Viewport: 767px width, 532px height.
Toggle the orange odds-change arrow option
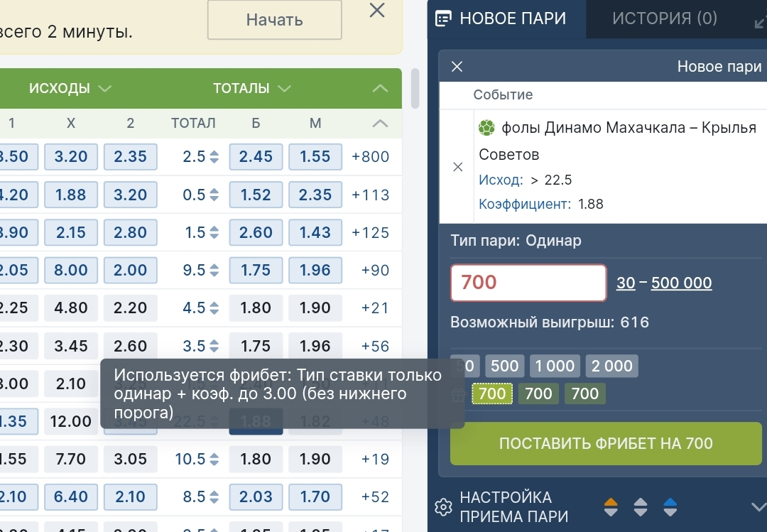click(611, 506)
